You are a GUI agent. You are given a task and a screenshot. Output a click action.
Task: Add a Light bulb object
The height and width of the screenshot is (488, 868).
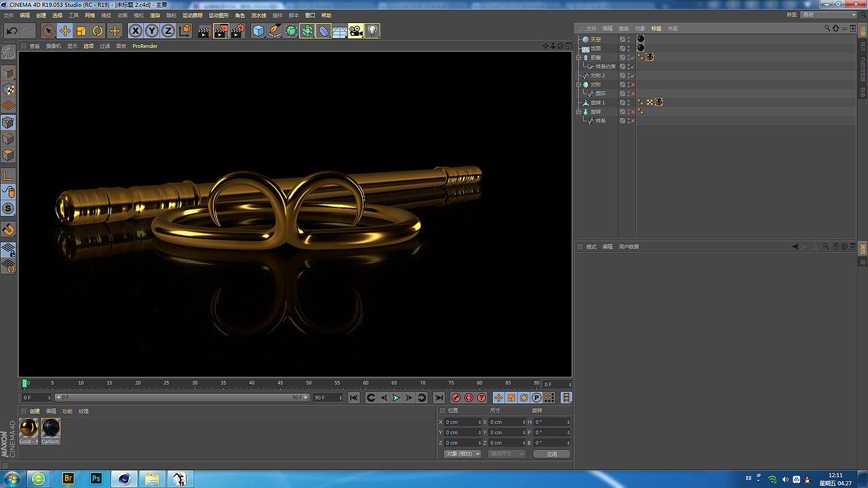[372, 30]
